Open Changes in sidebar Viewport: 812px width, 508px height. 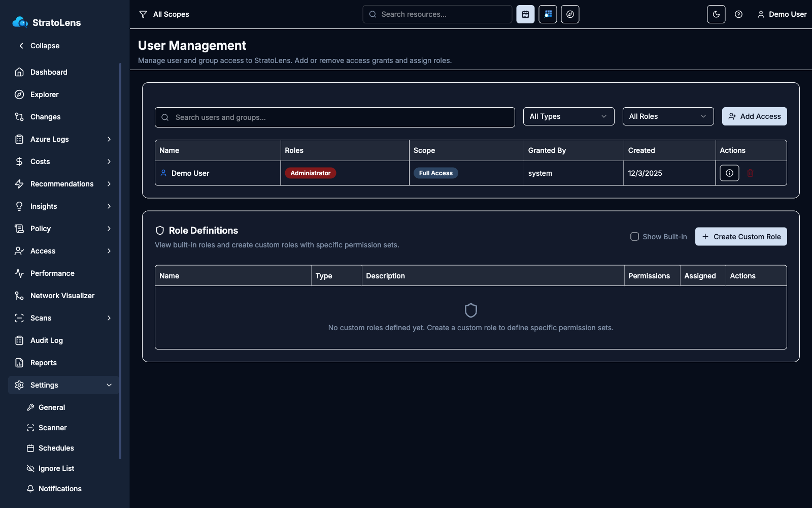[x=63, y=117]
